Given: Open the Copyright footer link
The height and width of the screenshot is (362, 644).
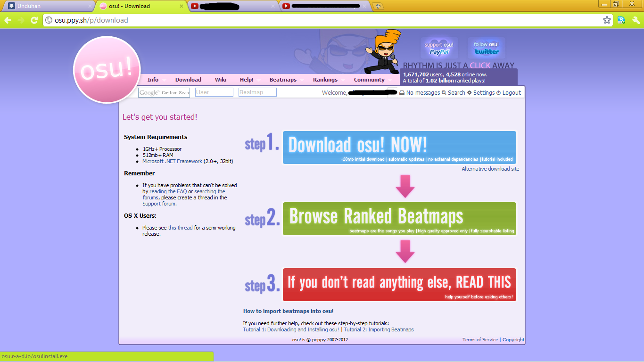Looking at the screenshot, I should click(513, 339).
